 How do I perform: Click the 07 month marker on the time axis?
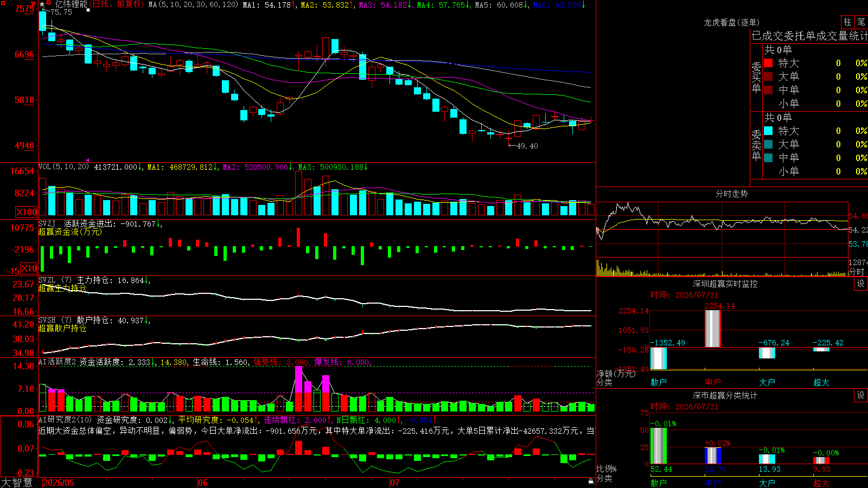394,483
